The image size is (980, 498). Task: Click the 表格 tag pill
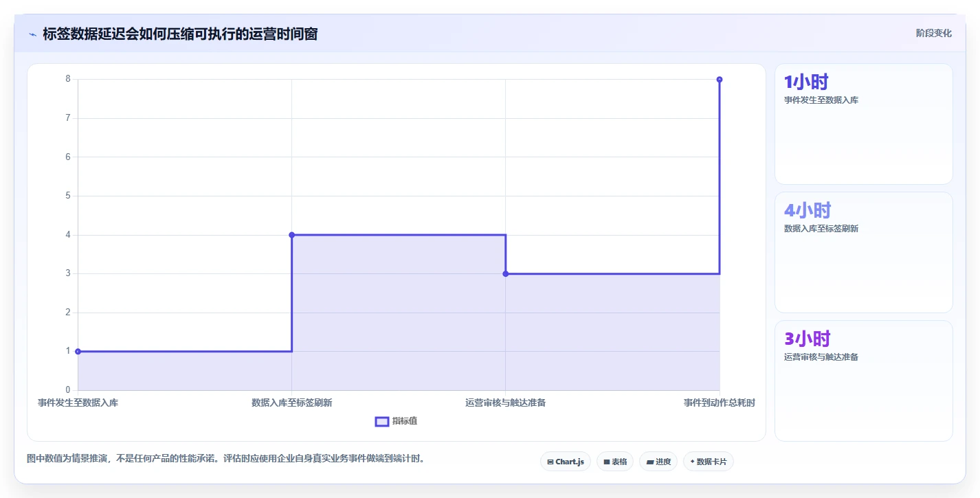coord(615,462)
